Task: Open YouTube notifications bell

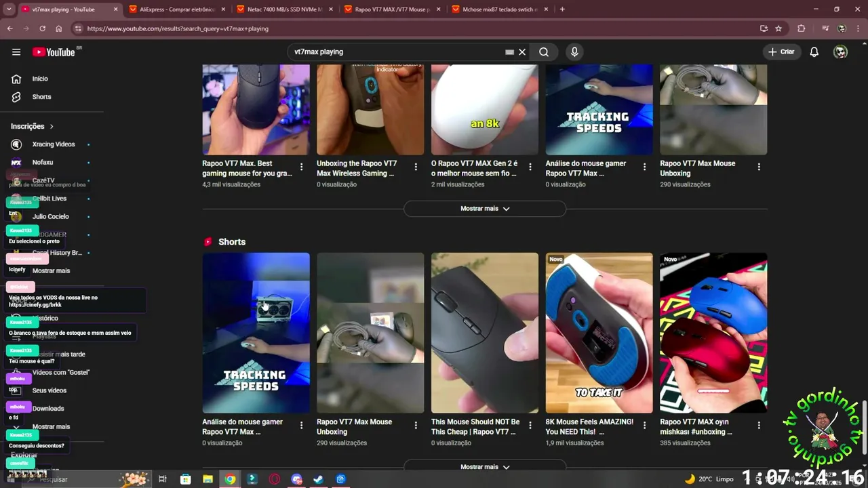Action: coord(814,52)
